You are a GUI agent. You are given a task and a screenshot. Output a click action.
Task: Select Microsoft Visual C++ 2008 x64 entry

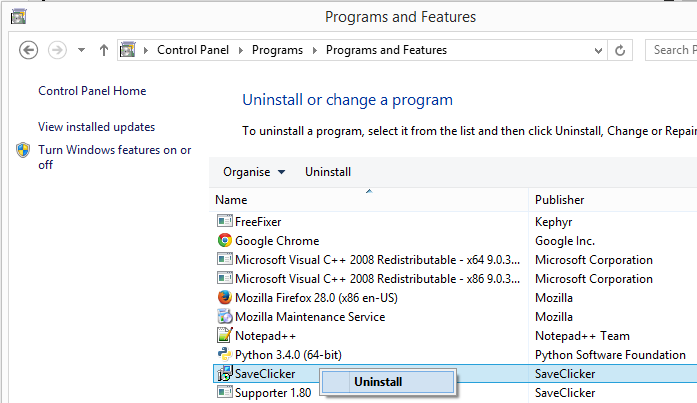[377, 259]
